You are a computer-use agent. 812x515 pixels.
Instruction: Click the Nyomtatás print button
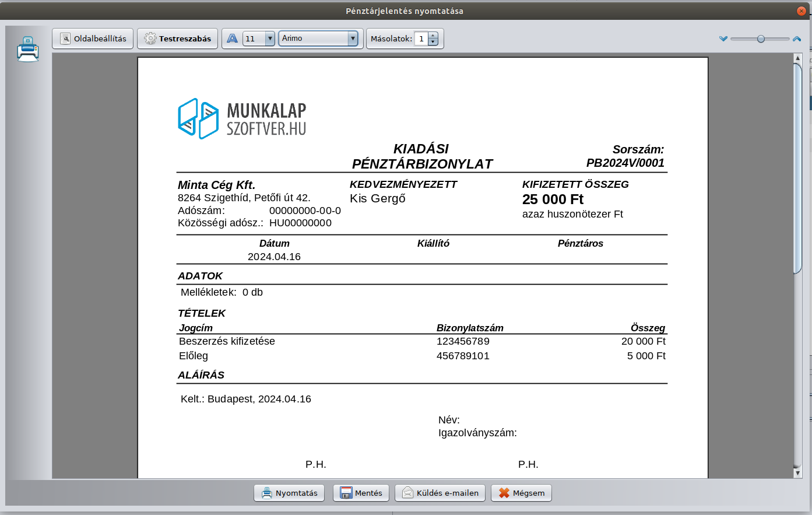[x=289, y=493]
